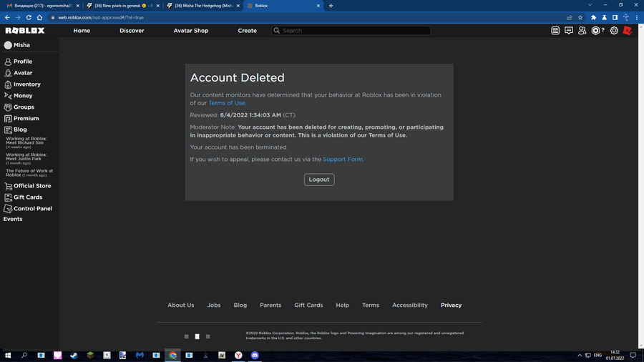This screenshot has width=644, height=362.
Task: Go to Home in Roblox navigation
Action: (82, 30)
